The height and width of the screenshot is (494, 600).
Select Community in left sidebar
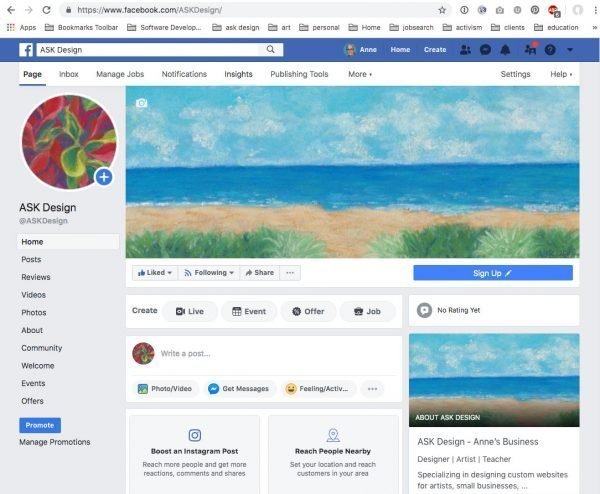42,348
